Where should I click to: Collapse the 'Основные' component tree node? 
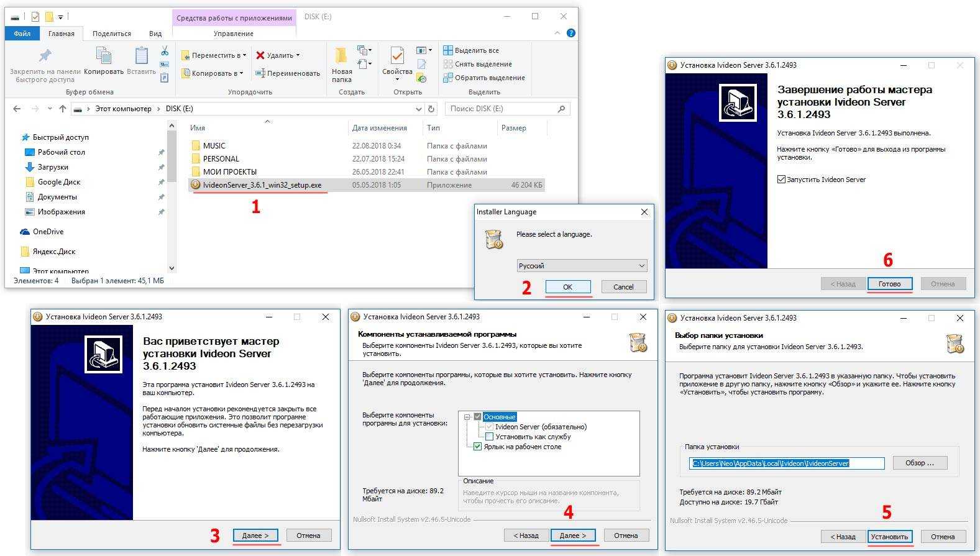(x=467, y=417)
